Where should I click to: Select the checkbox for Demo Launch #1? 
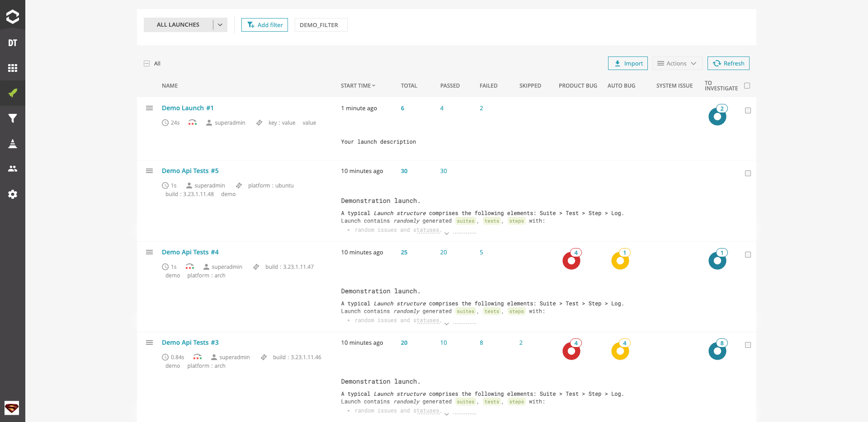748,111
